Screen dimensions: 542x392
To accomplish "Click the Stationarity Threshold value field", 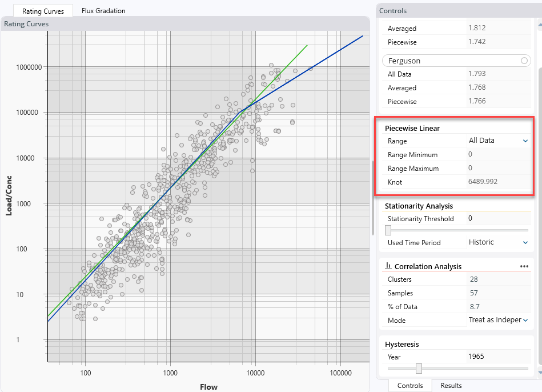I will [x=497, y=218].
